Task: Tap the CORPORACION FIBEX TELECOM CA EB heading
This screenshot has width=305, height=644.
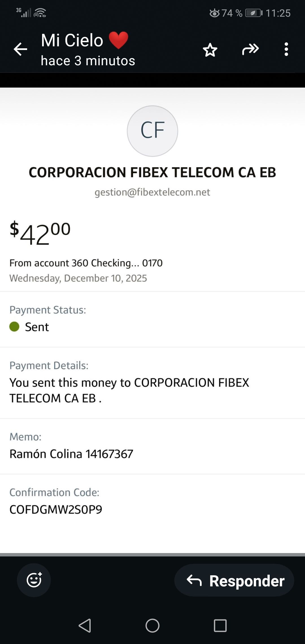Action: pos(152,172)
